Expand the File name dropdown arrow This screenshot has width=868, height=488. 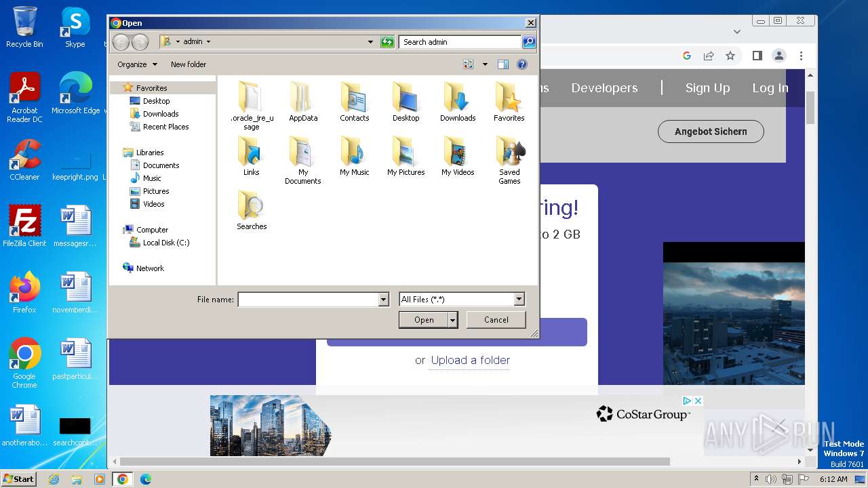point(383,300)
